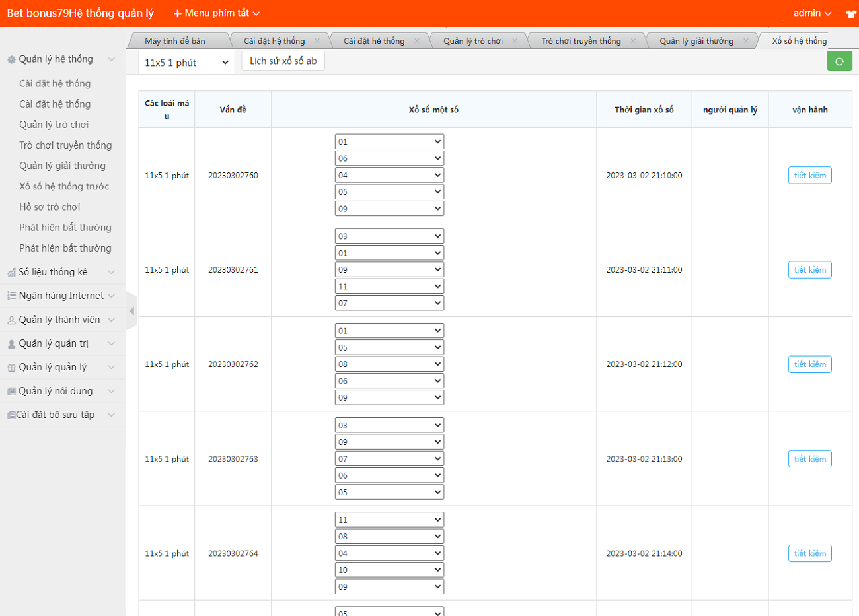The image size is (859, 616).
Task: Open the admin account dropdown
Action: coord(812,13)
